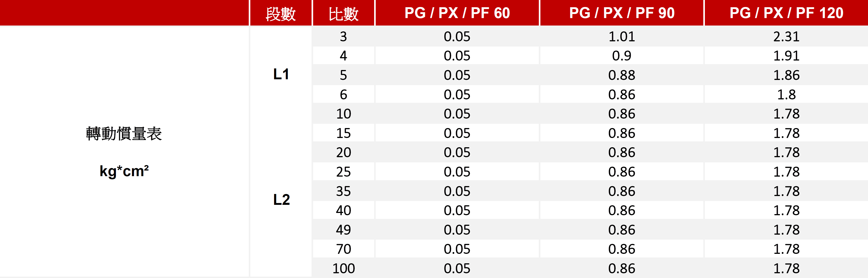Select ratio 3 cell

coord(343,36)
